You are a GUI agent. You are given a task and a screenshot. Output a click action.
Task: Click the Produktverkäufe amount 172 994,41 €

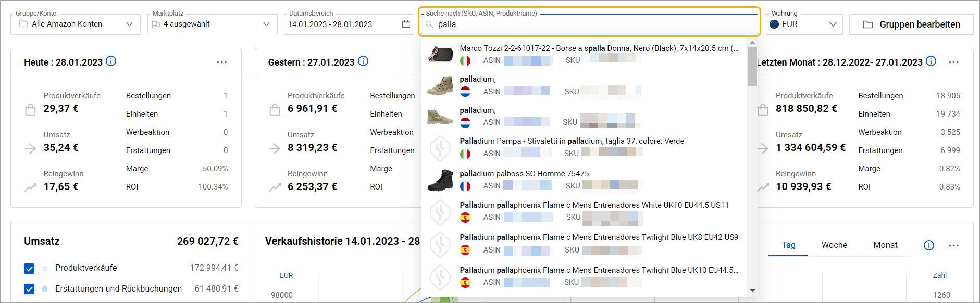tap(214, 268)
